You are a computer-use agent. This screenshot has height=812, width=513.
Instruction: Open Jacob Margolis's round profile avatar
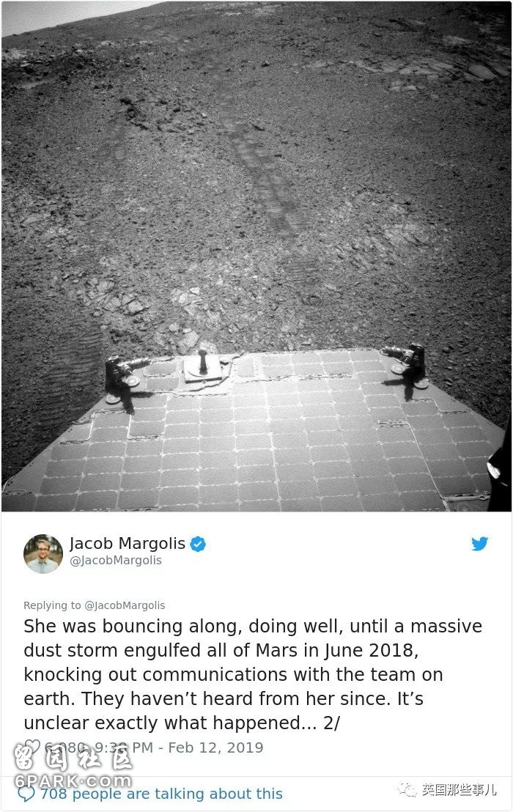(43, 553)
